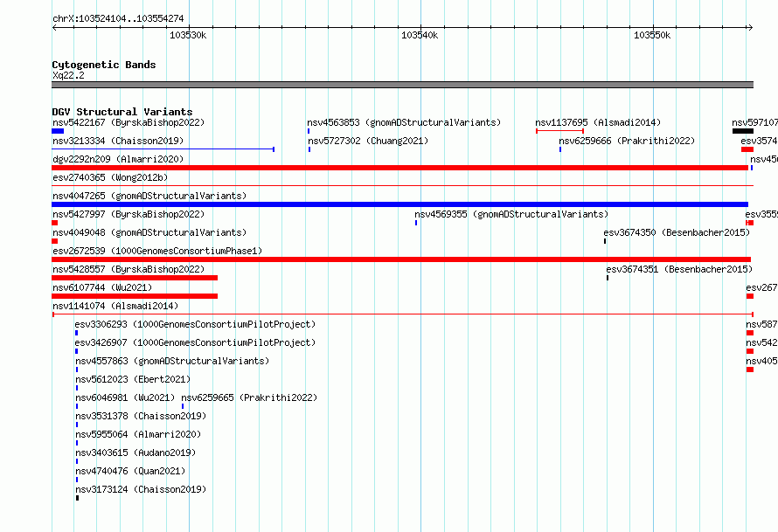Open the nsv3531378 (Chaisson2019) label

coord(141,416)
